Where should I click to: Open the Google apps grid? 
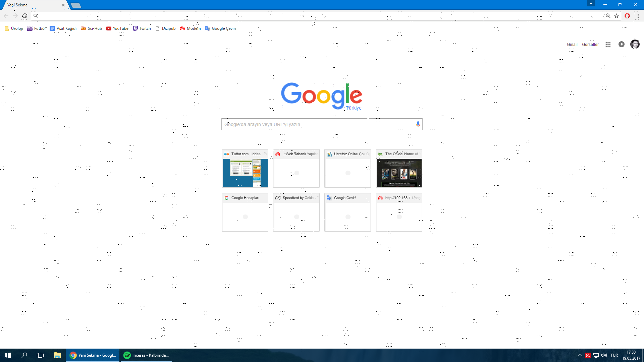pyautogui.click(x=608, y=45)
